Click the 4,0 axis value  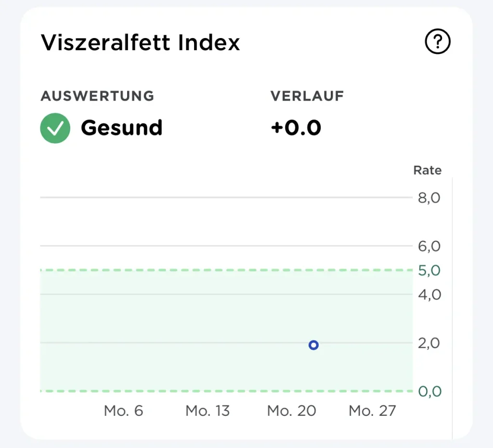pos(429,294)
